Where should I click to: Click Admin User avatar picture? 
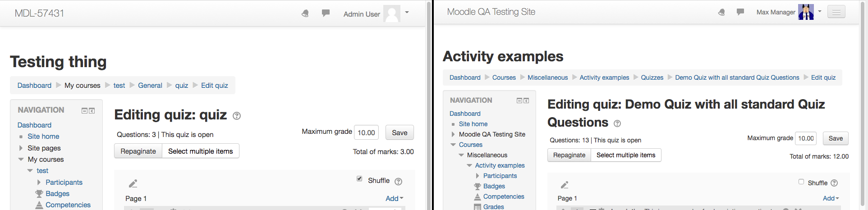pyautogui.click(x=392, y=14)
